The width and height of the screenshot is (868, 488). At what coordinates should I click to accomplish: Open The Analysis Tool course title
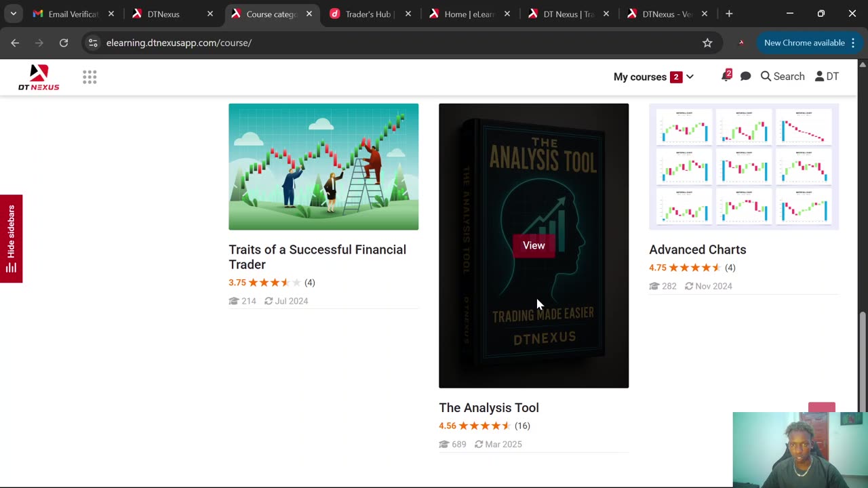pyautogui.click(x=489, y=407)
